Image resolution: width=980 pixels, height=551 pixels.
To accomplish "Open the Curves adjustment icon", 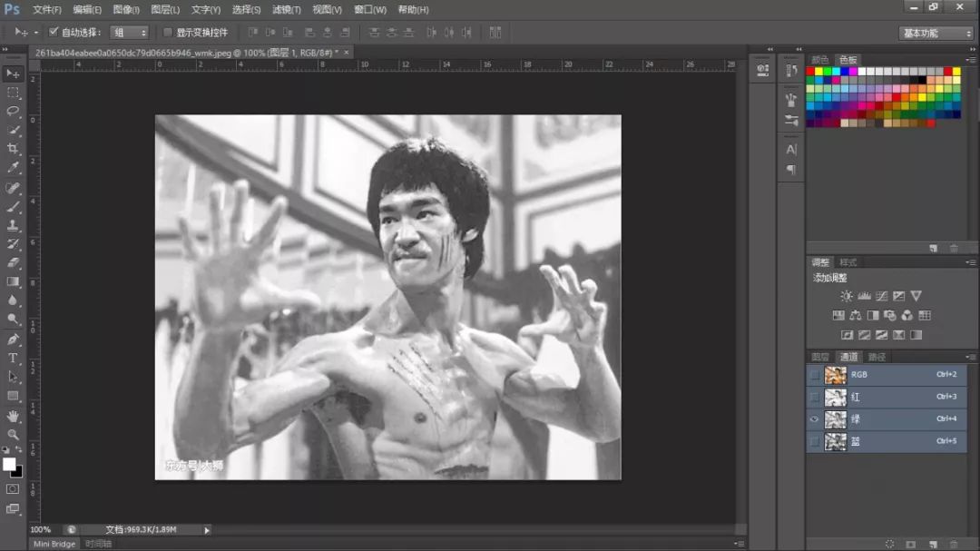I will 882,295.
